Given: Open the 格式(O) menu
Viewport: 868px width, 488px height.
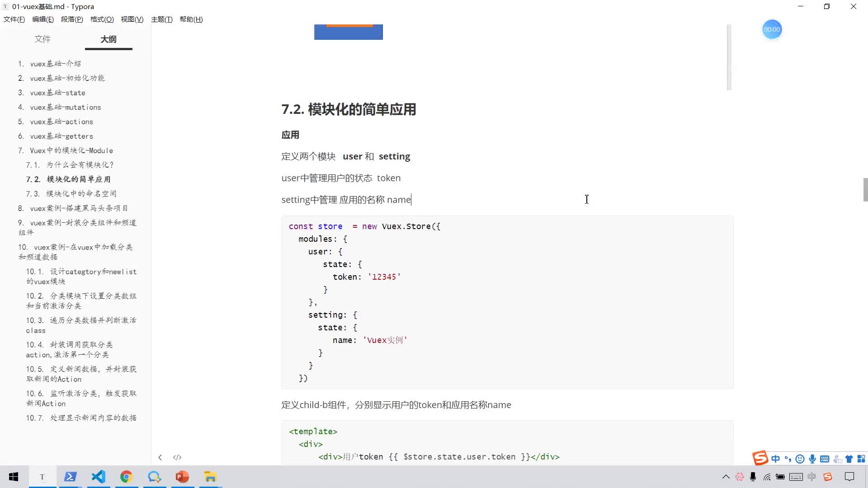Looking at the screenshot, I should click(102, 19).
